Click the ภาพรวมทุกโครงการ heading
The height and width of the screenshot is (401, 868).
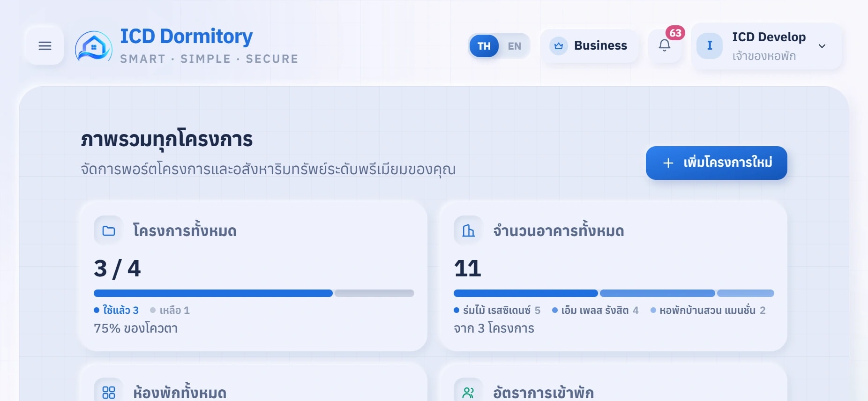point(167,140)
